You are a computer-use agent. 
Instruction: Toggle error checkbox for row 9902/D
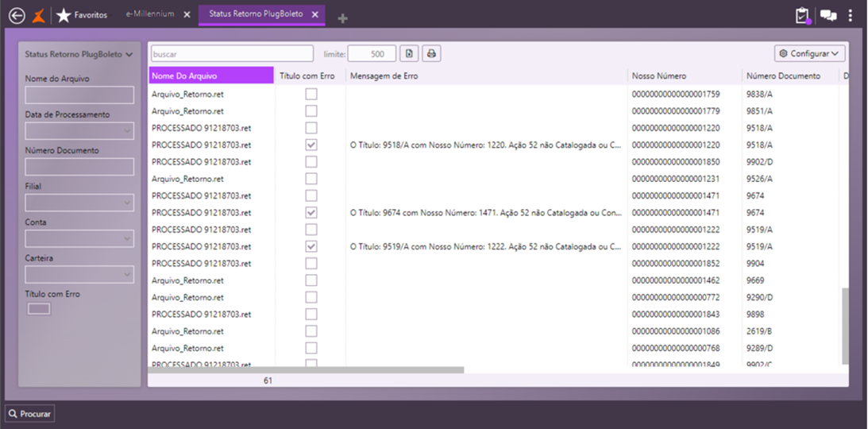pyautogui.click(x=311, y=161)
